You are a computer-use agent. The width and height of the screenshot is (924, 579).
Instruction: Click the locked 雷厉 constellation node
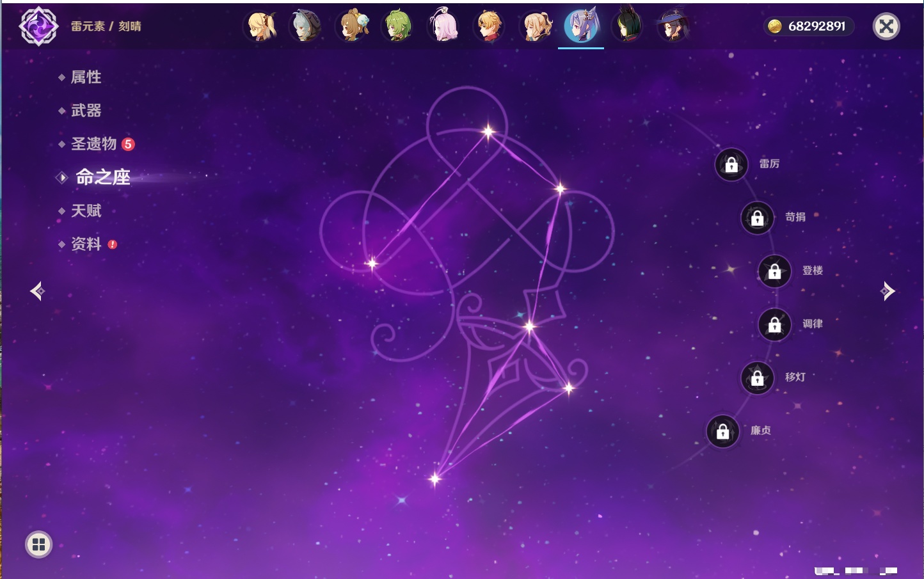click(731, 164)
